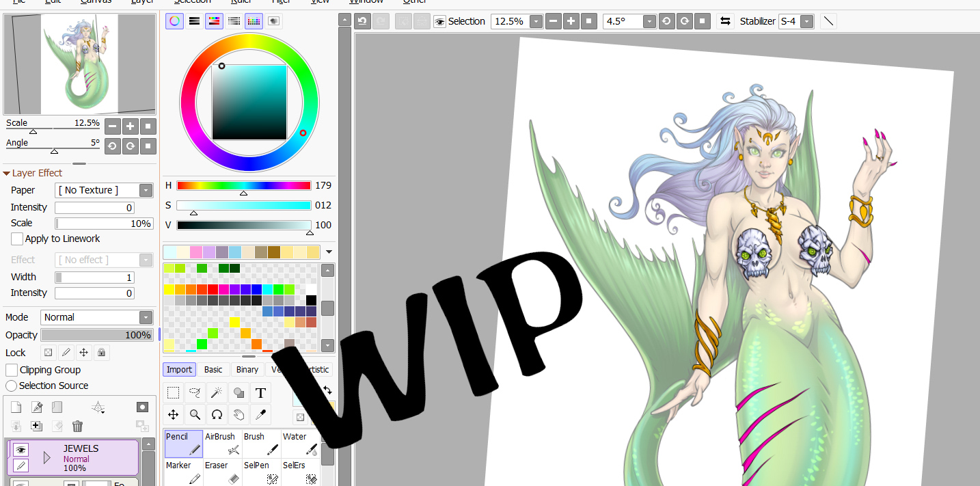Switch to the Import tool tab
980x486 pixels.
(180, 369)
